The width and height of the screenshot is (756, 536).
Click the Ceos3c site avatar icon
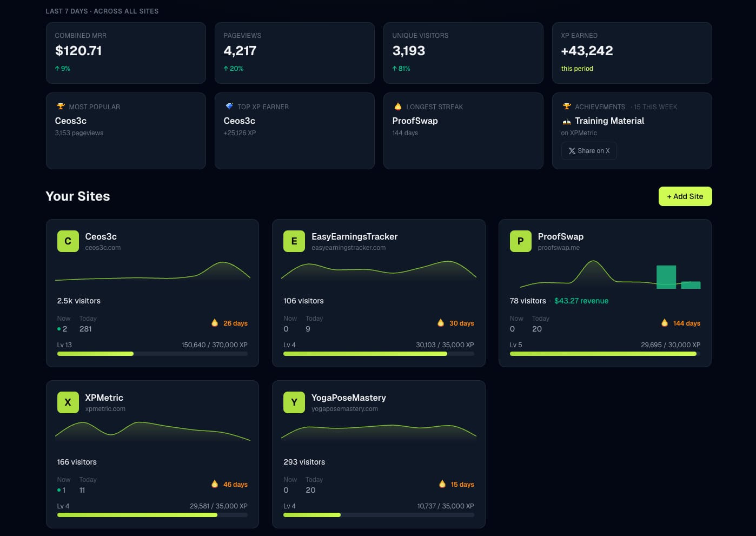click(x=68, y=241)
